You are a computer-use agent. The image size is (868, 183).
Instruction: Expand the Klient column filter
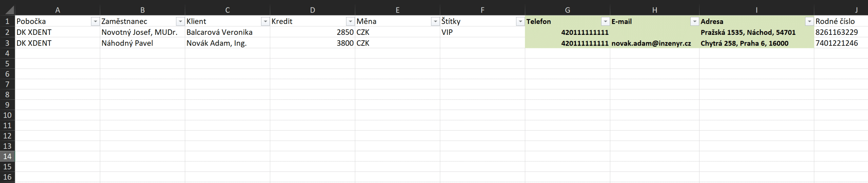click(265, 22)
